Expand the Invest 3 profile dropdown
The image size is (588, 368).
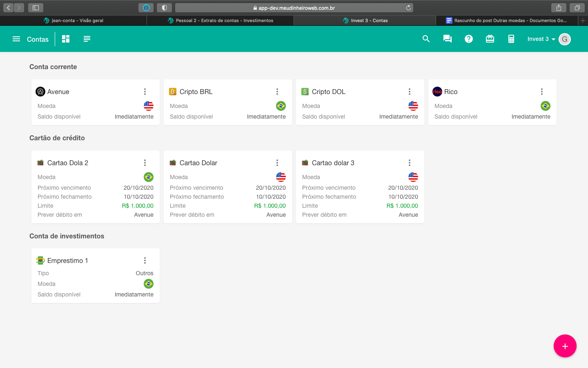coord(541,39)
